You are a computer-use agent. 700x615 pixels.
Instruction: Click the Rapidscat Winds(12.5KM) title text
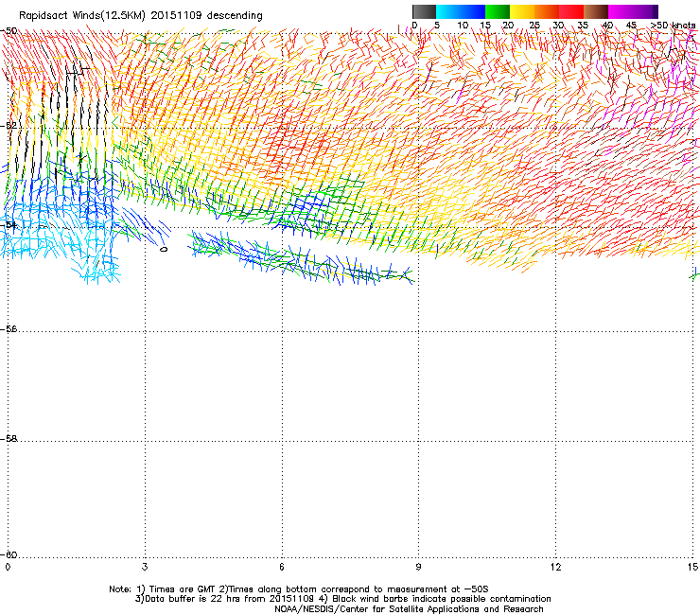pyautogui.click(x=82, y=16)
